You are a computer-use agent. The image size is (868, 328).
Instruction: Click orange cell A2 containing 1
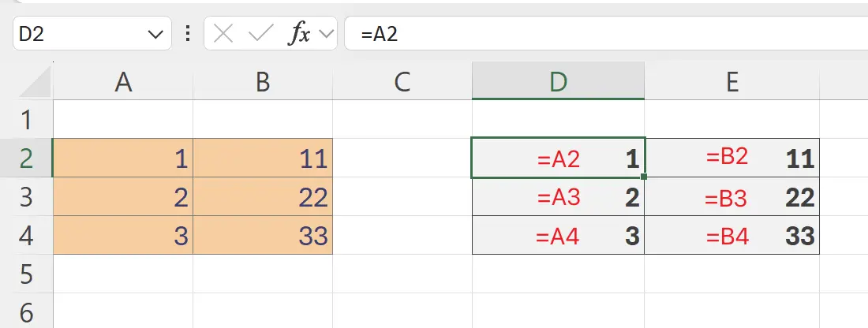[122, 158]
